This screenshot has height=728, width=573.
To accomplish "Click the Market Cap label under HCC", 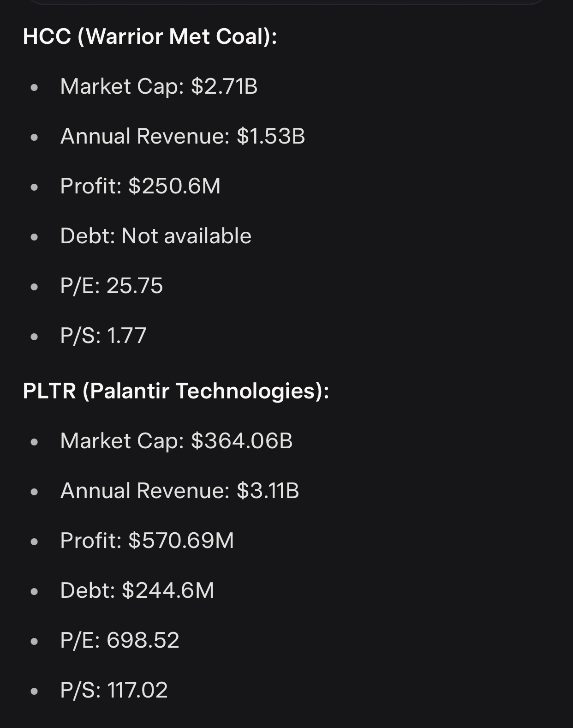I will [122, 87].
